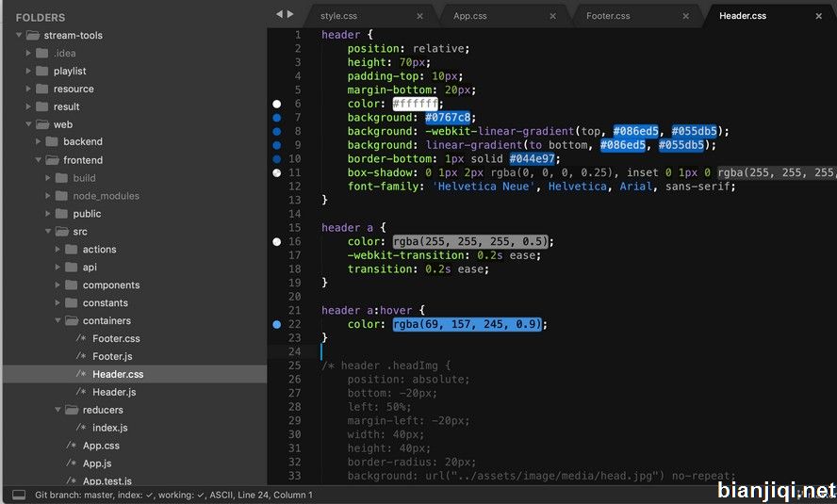837x504 pixels.
Task: Click the #0767c8 color value on line 7
Action: [x=448, y=118]
